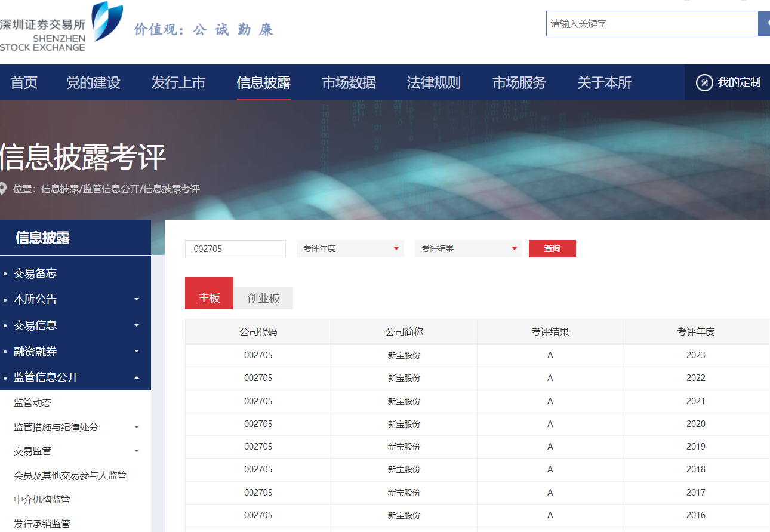Image resolution: width=770 pixels, height=532 pixels.
Task: Open the 考评结果 dropdown
Action: tap(468, 248)
